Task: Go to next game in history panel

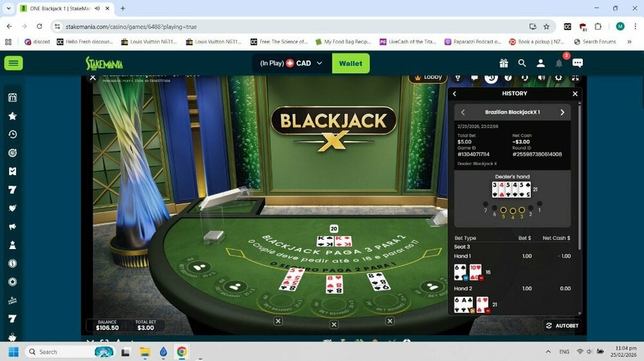Action: pyautogui.click(x=562, y=112)
